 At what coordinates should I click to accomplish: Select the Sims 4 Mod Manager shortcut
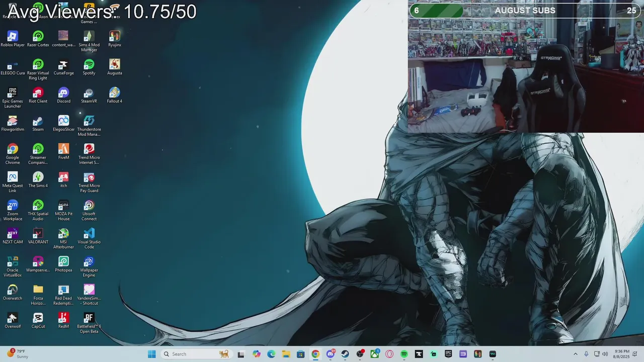pyautogui.click(x=89, y=41)
